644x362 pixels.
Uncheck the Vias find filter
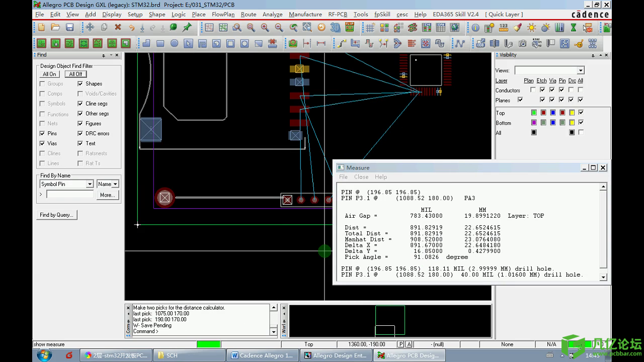point(42,143)
